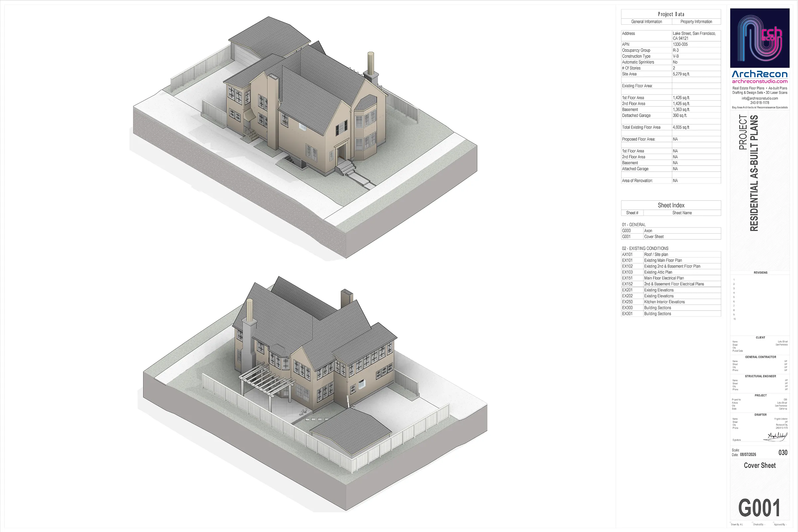Select the 'Main Floor Electrical Plan' sheet name
798x532 pixels.
point(664,278)
